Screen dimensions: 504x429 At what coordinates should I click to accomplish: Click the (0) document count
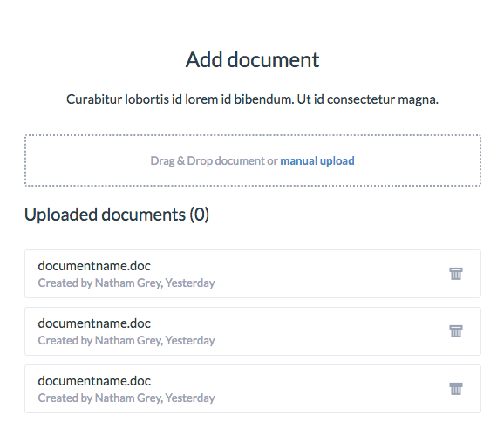click(200, 214)
